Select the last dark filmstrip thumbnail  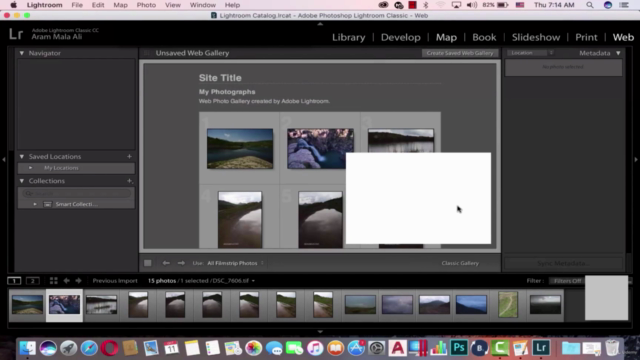point(545,304)
